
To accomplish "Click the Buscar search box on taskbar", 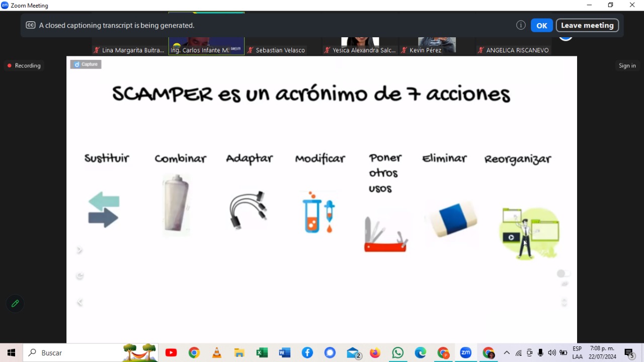I will (91, 353).
